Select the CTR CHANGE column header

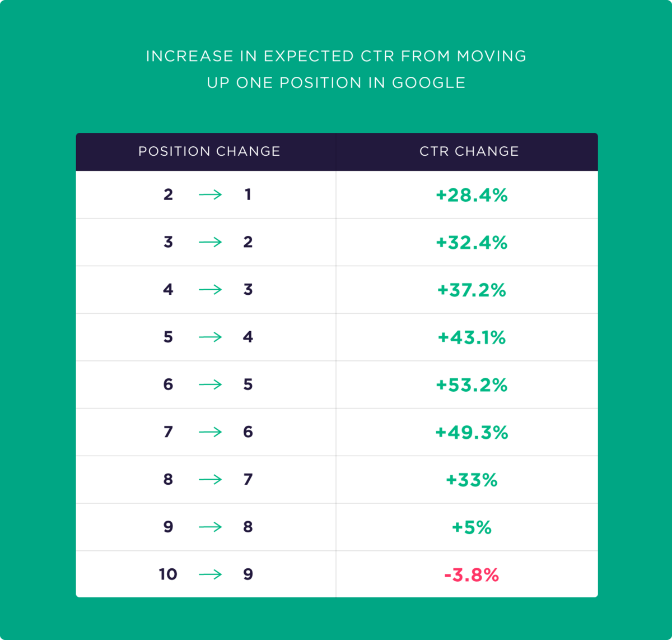(469, 151)
